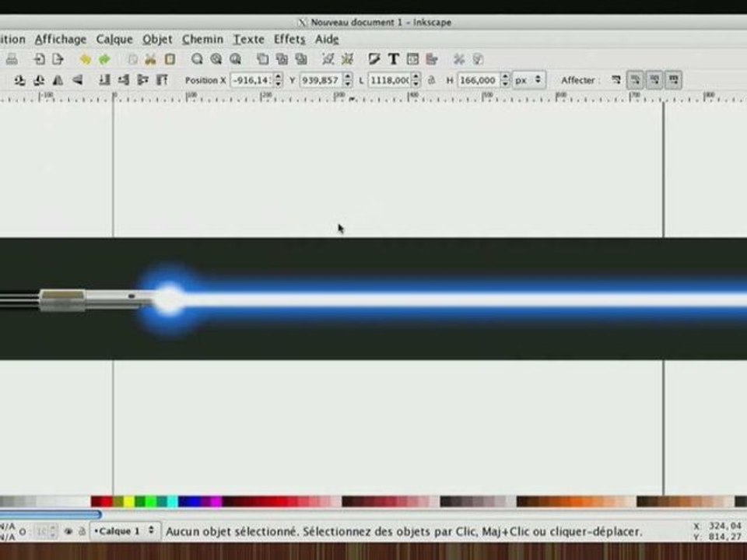This screenshot has width=747, height=560.
Task: Click the Position X stepper arrows
Action: click(x=279, y=80)
